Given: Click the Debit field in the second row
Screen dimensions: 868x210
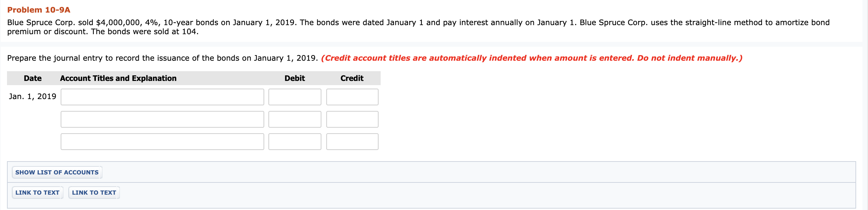Looking at the screenshot, I should pyautogui.click(x=295, y=119).
